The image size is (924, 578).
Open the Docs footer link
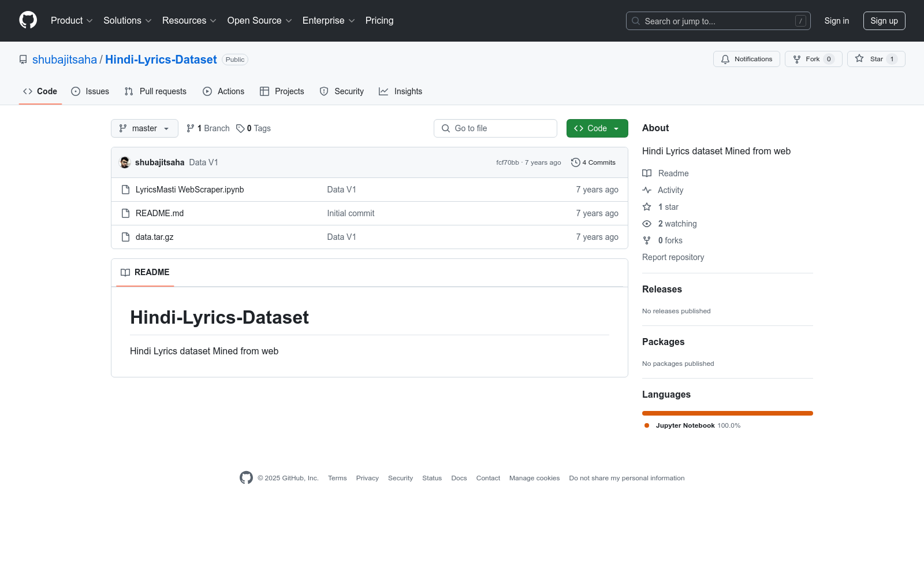[x=459, y=478]
